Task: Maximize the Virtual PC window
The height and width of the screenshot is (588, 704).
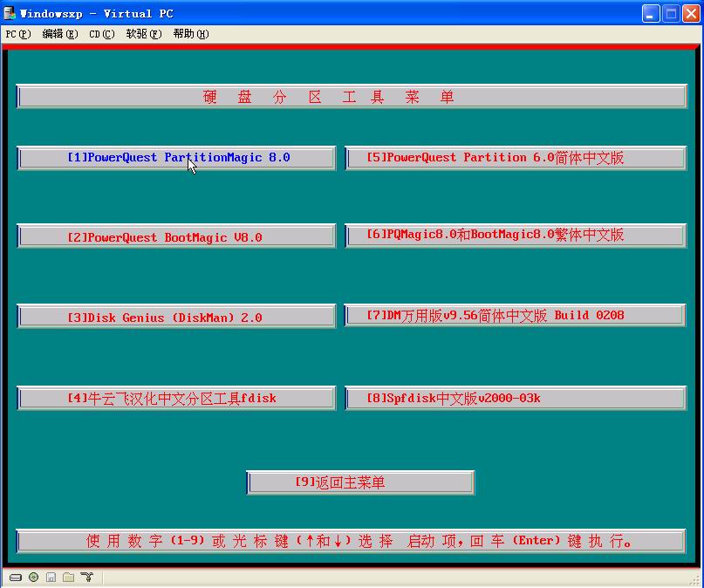Action: click(671, 13)
